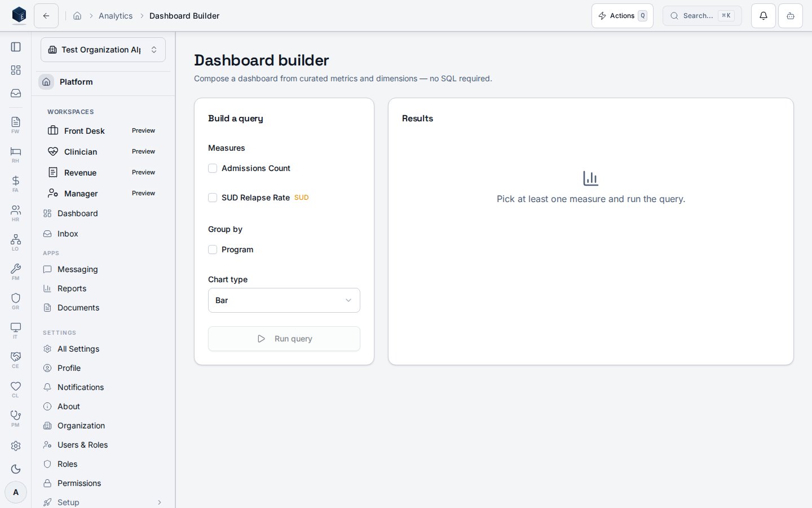This screenshot has width=812, height=508.
Task: Open Notifications settings in sidebar
Action: (x=103, y=387)
